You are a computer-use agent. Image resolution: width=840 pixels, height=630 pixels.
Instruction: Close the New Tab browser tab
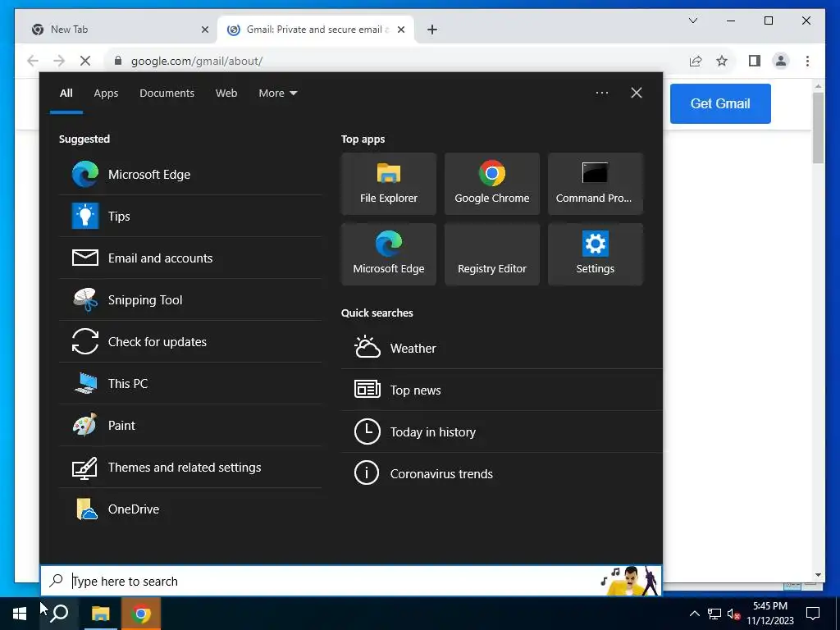point(204,30)
